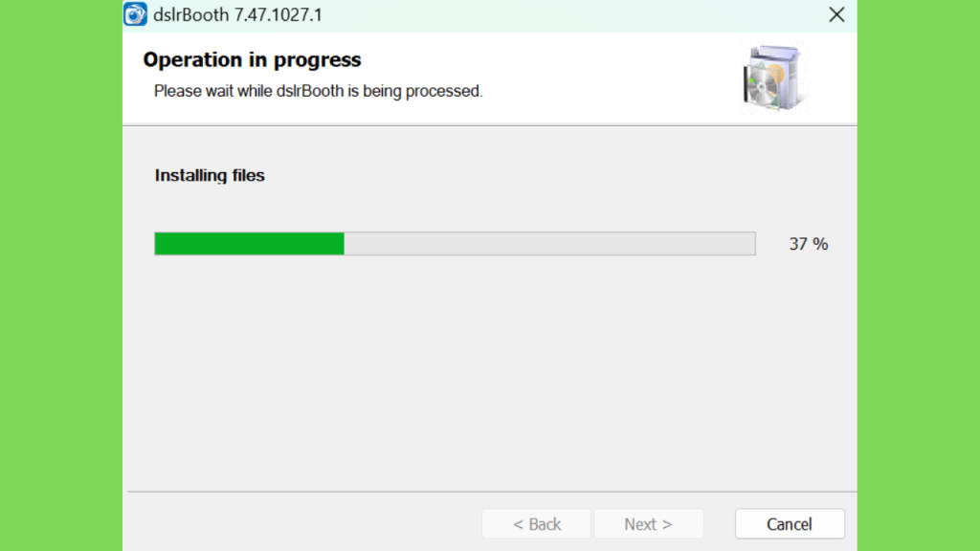Click the empty gray part of progress bar
Screen dimensions: 980x551
549,244
